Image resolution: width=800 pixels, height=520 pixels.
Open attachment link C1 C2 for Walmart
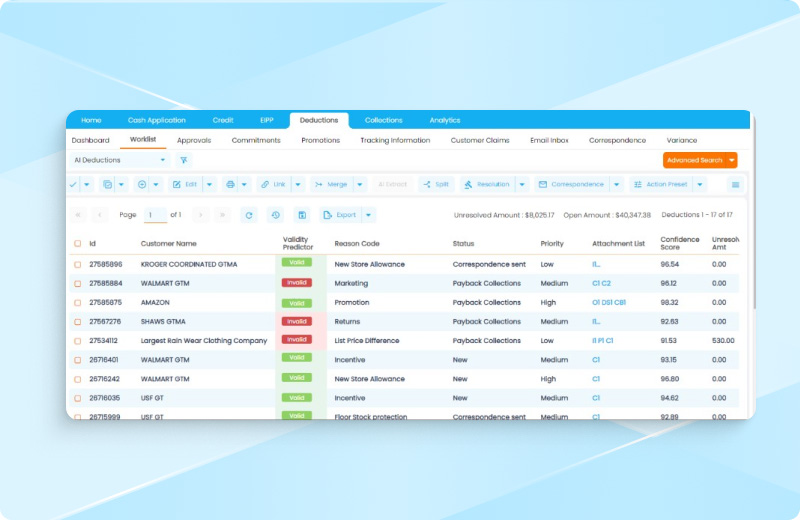click(x=602, y=284)
